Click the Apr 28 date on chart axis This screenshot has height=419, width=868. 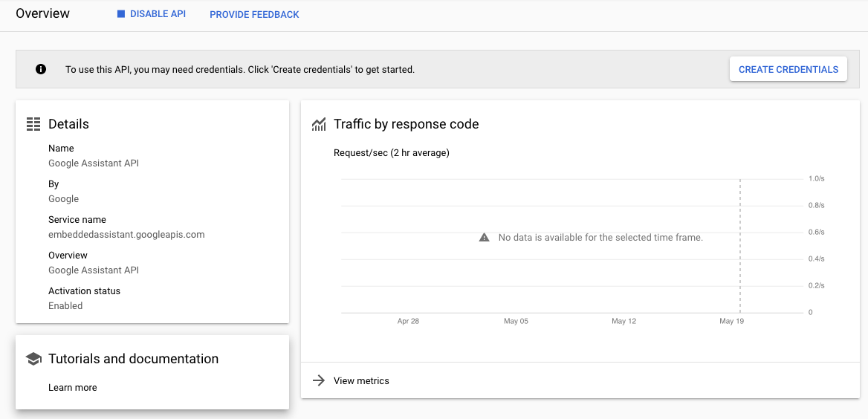pos(408,321)
